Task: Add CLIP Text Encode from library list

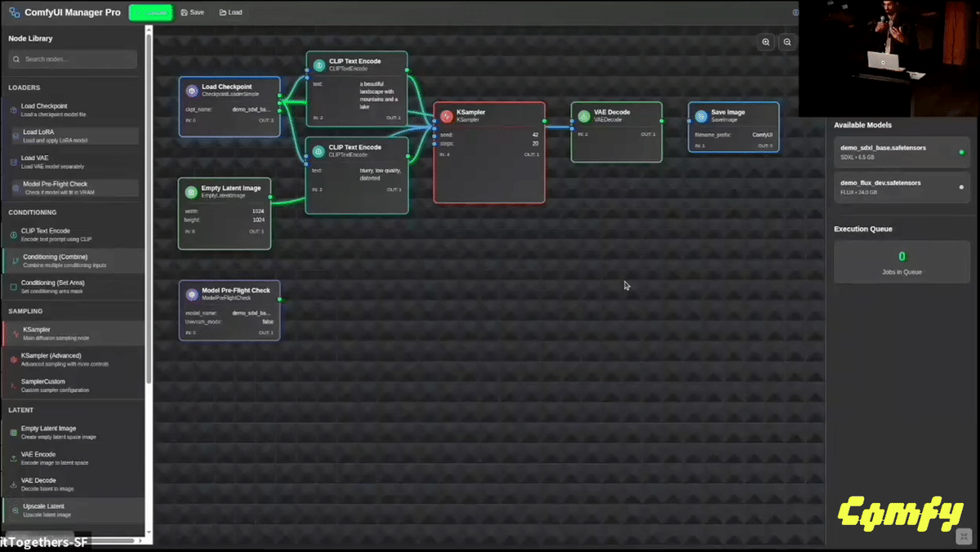Action: [72, 234]
